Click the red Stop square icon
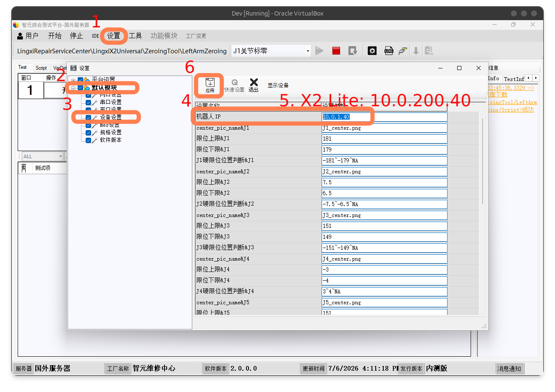 336,51
